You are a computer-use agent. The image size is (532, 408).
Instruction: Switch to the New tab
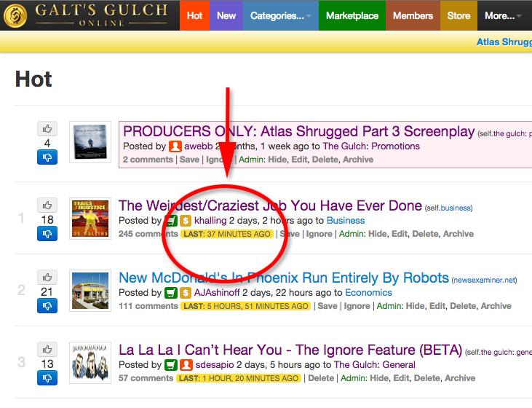pos(226,15)
